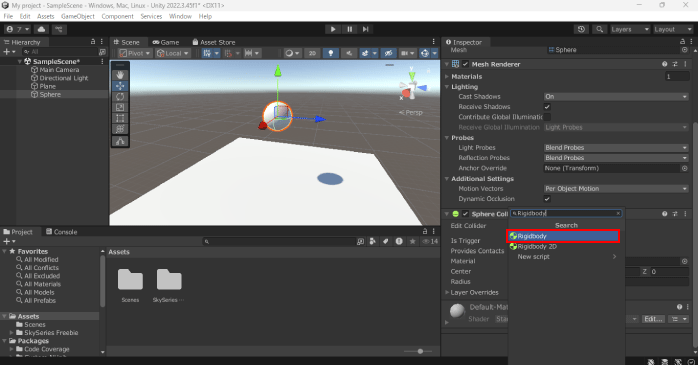698x365 pixels.
Task: Open Cast Shadows dropdown set to On
Action: point(616,97)
